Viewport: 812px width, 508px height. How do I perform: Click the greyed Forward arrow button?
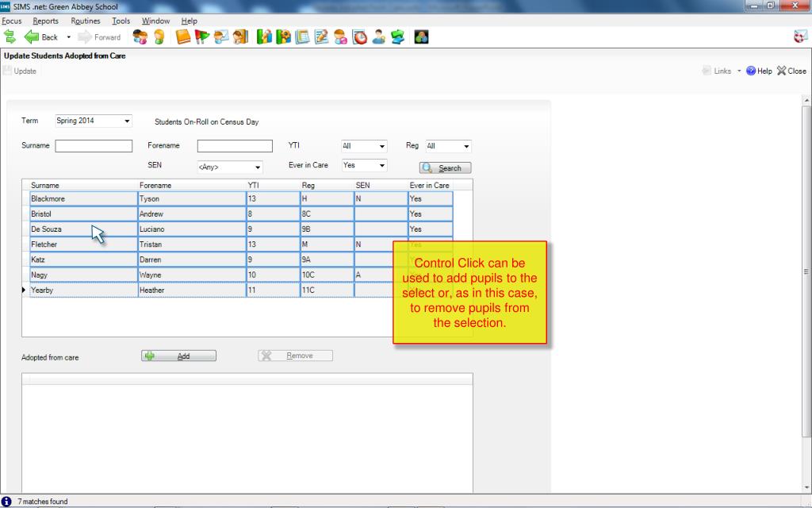99,37
